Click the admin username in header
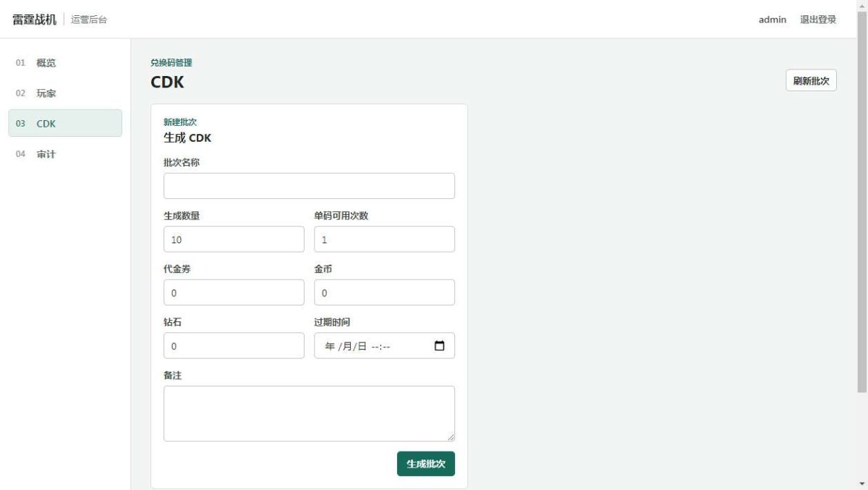 pyautogui.click(x=773, y=20)
